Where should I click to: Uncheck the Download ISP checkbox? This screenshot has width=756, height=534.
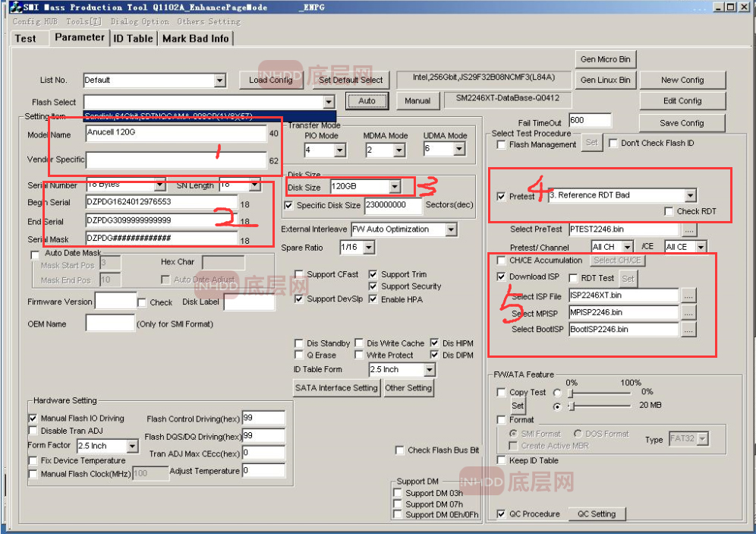click(x=501, y=277)
